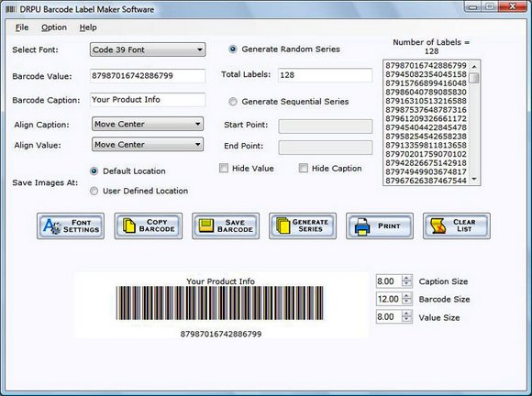Click the barcode app icon in title bar
Screen dimensions: 532x396
point(10,9)
